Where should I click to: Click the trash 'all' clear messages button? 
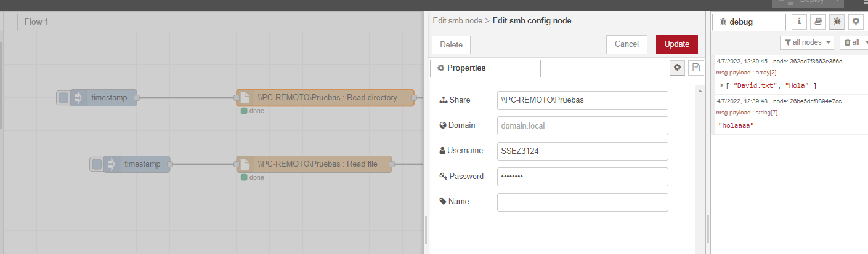point(852,42)
